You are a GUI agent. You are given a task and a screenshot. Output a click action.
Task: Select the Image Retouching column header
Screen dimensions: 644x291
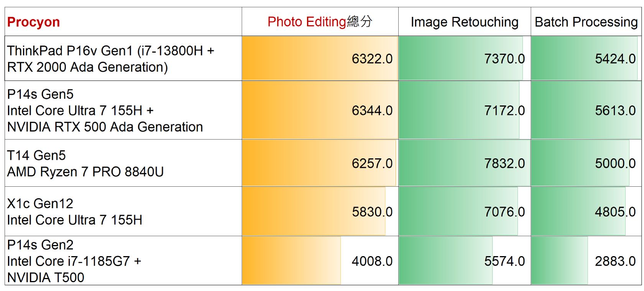465,22
